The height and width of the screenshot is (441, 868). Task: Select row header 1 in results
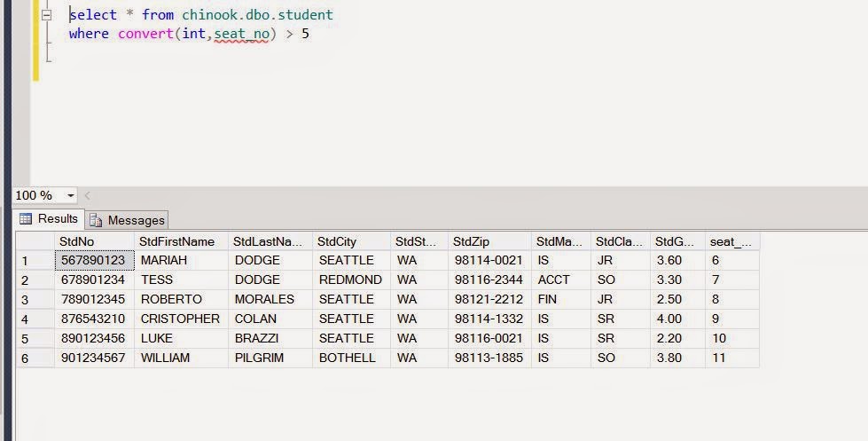click(35, 260)
